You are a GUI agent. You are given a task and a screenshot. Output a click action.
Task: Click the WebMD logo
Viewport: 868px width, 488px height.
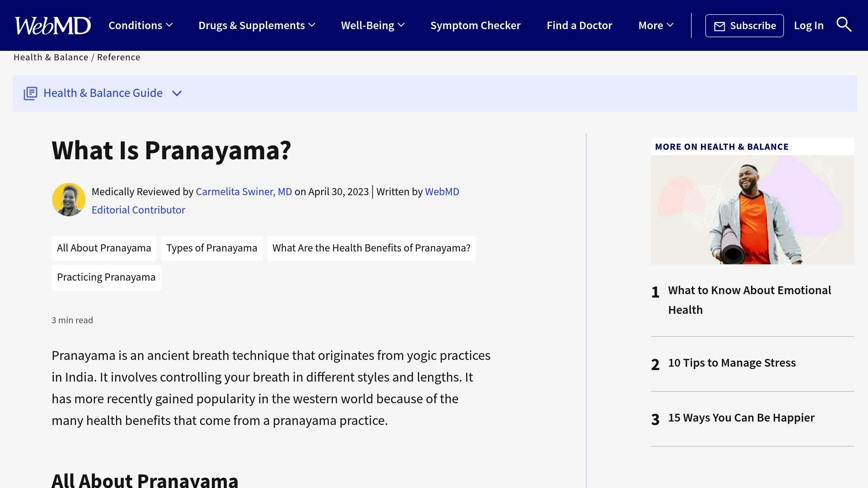pyautogui.click(x=51, y=25)
